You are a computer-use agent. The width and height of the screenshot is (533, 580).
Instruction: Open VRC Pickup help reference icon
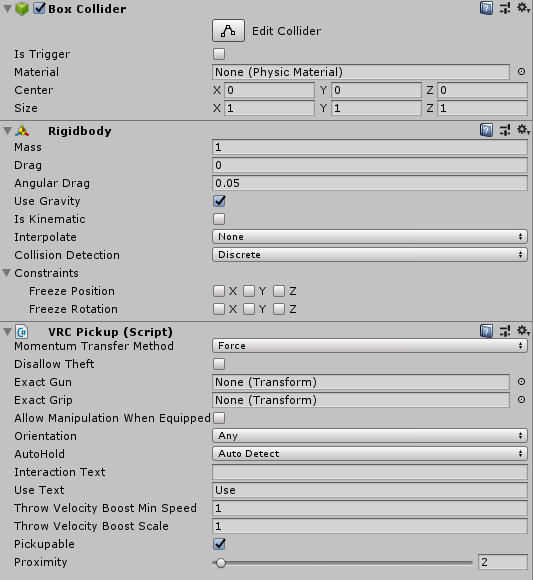click(486, 331)
